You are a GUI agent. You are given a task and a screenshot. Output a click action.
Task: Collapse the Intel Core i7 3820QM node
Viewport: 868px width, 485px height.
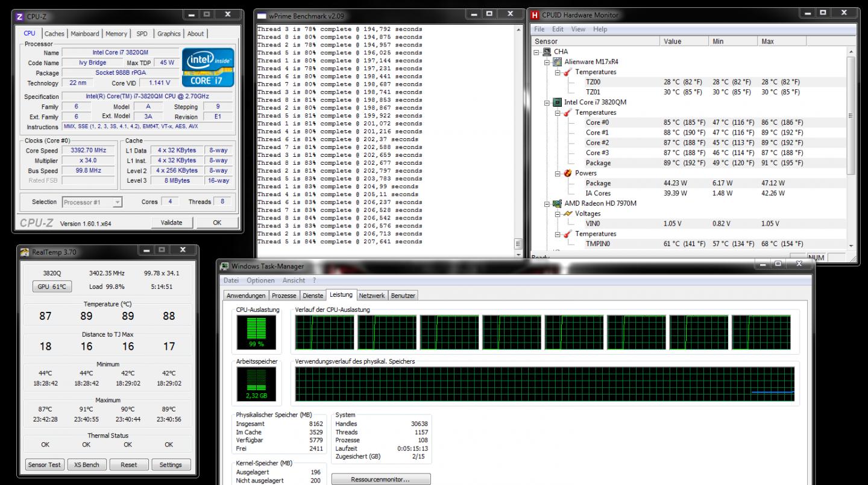point(547,103)
